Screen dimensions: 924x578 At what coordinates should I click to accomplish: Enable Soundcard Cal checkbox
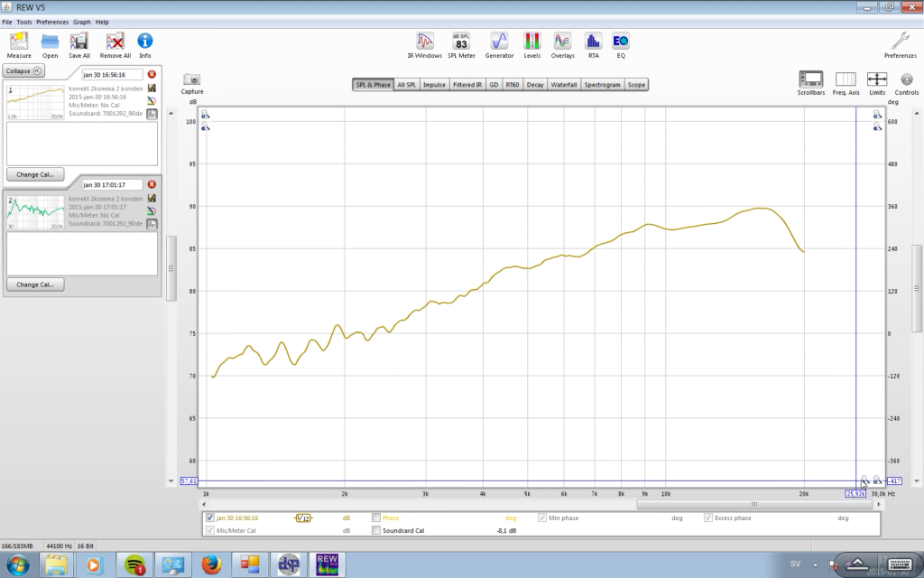pos(376,530)
